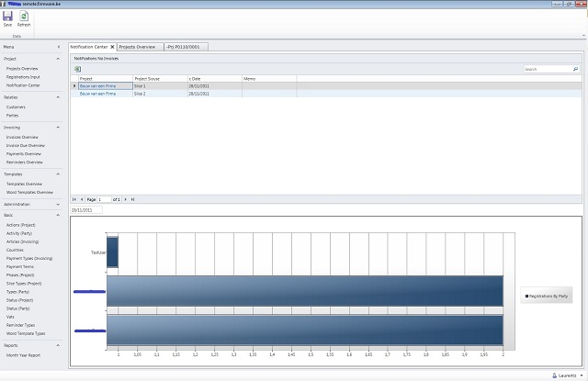Open Month Year Report in sidebar

[x=23, y=355]
